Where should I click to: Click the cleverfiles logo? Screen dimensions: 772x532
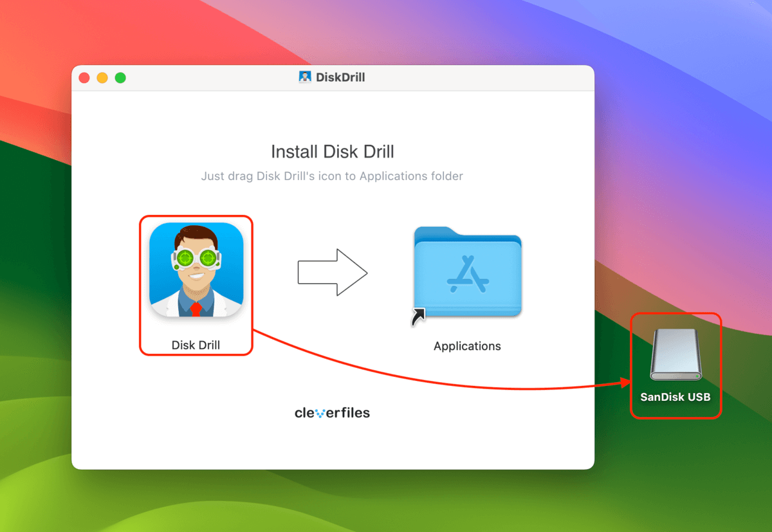(332, 413)
